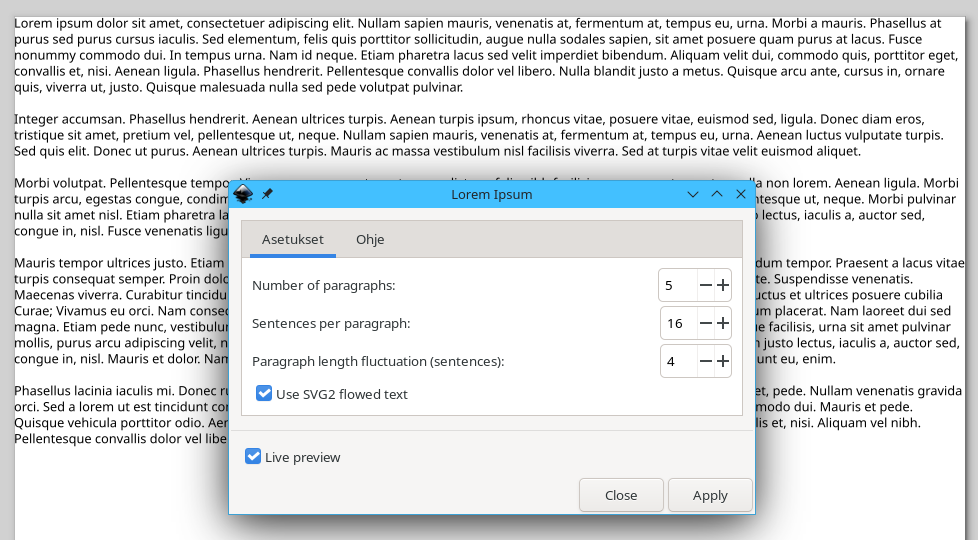Switch to the Asetukset tab
978x540 pixels.
(x=293, y=239)
